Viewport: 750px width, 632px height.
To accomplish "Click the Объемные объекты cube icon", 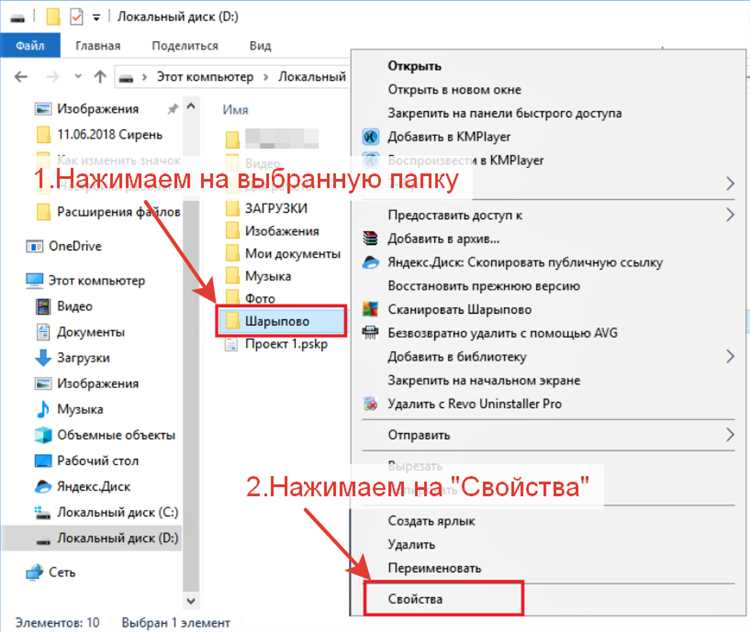I will coord(43,435).
